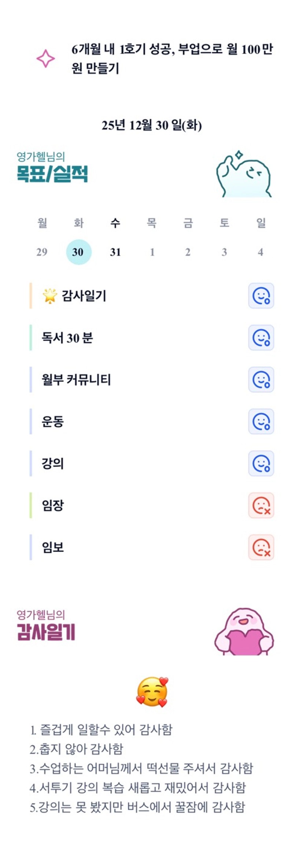Image resolution: width=303 pixels, height=868 pixels.
Task: Select date 31 in the week calendar
Action: tap(115, 252)
